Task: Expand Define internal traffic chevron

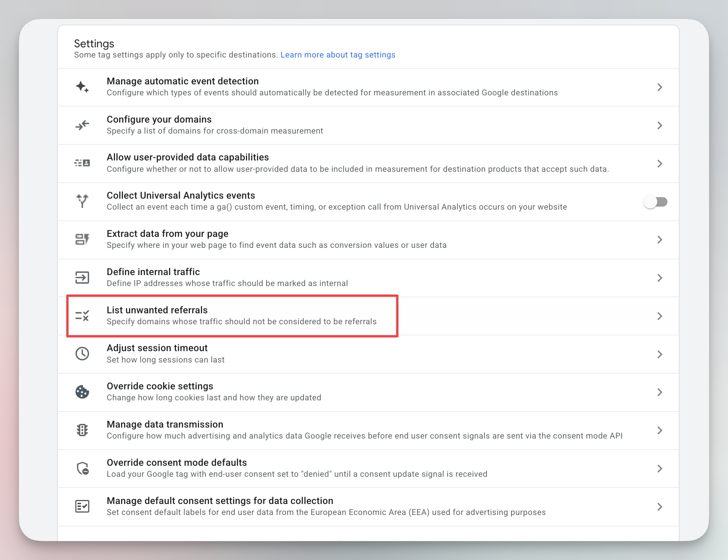Action: pos(660,278)
